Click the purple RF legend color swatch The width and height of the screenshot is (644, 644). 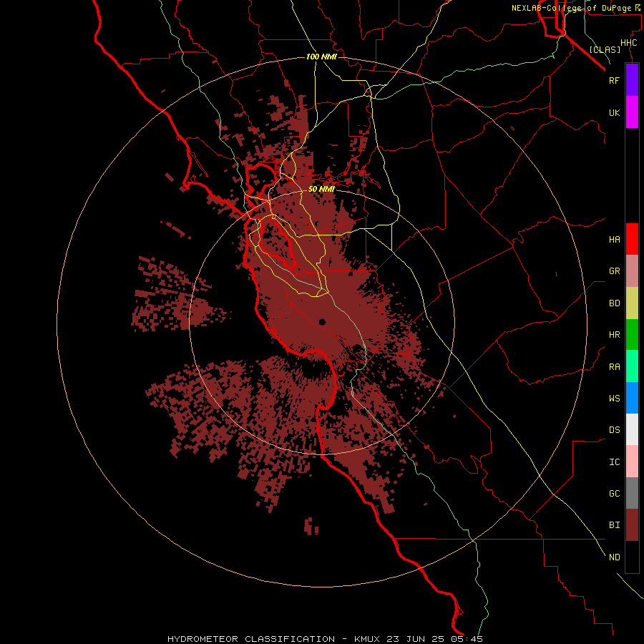click(x=632, y=80)
